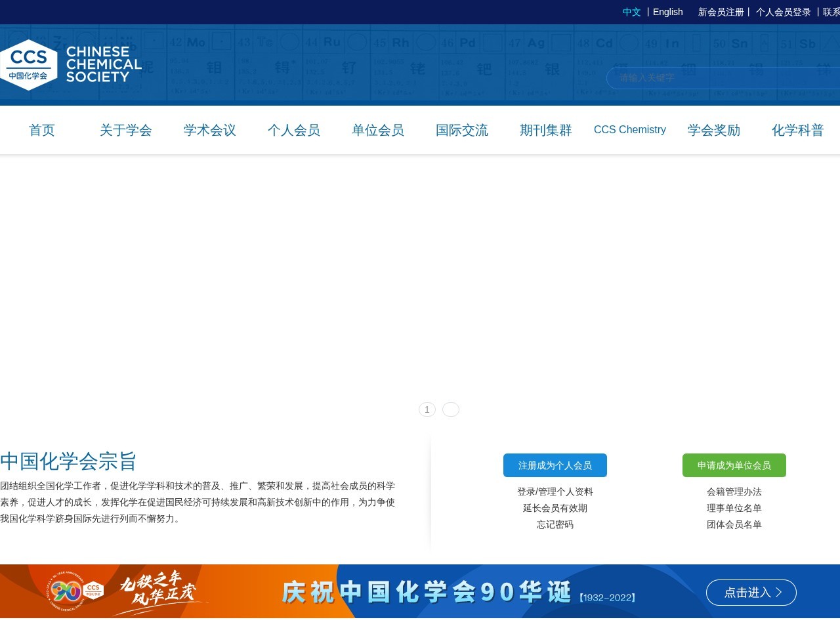Image resolution: width=840 pixels, height=630 pixels.
Task: Click 申请成为单位会员 green button
Action: (734, 465)
